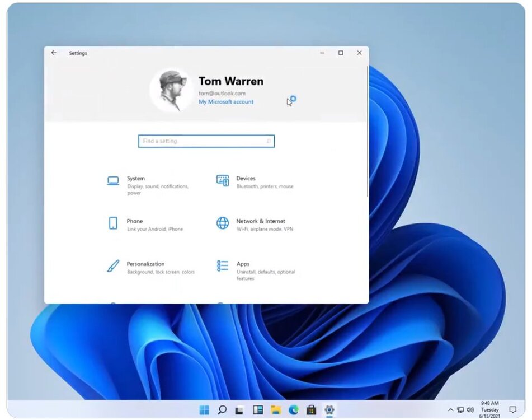Click the magnifier icon in the search box

tap(269, 141)
